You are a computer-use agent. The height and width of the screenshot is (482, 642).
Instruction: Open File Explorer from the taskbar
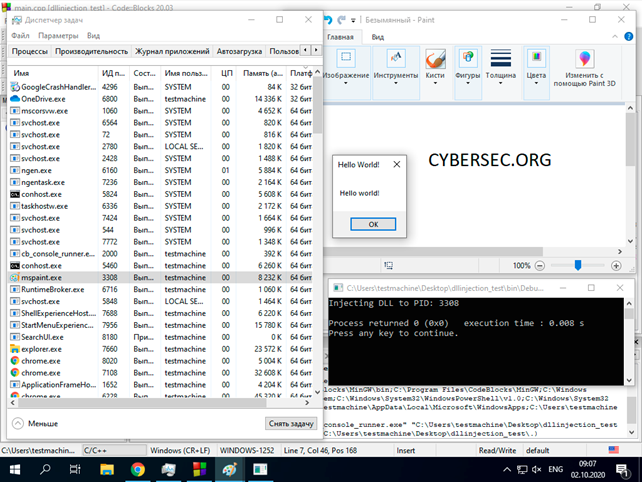(x=107, y=469)
